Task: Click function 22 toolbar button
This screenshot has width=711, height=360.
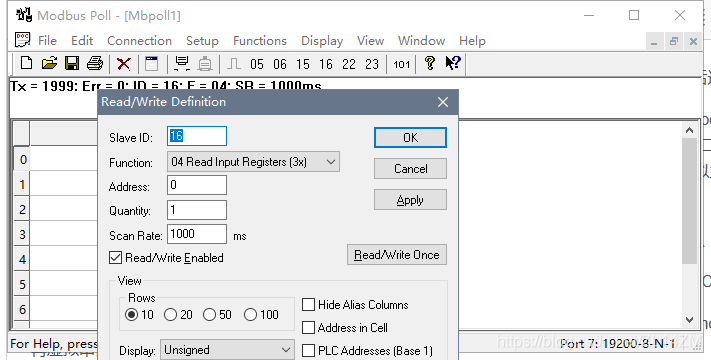Action: tap(349, 64)
